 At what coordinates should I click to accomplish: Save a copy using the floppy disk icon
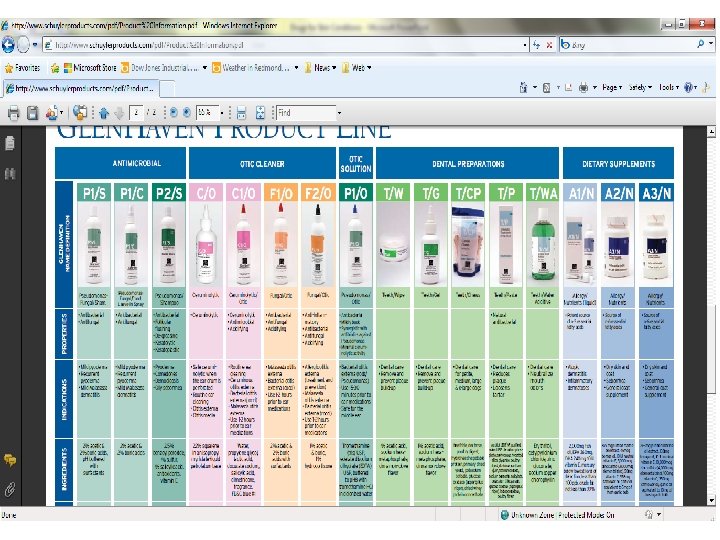tap(33, 112)
